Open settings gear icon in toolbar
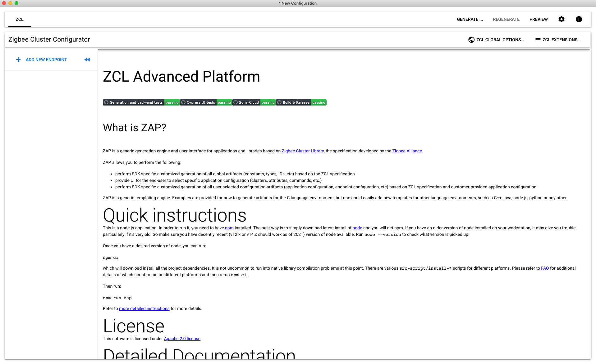The height and width of the screenshot is (364, 596). point(561,19)
